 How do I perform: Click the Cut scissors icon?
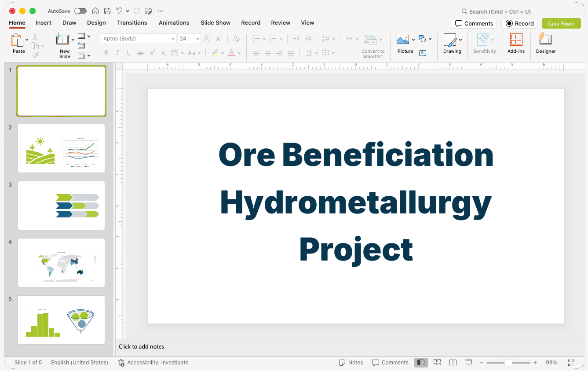click(x=35, y=37)
